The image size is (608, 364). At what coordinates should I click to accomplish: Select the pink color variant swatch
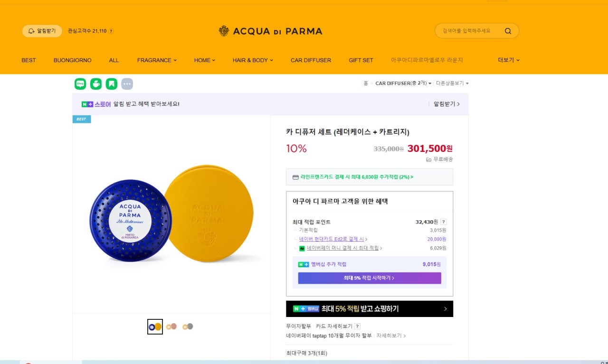[171, 326]
